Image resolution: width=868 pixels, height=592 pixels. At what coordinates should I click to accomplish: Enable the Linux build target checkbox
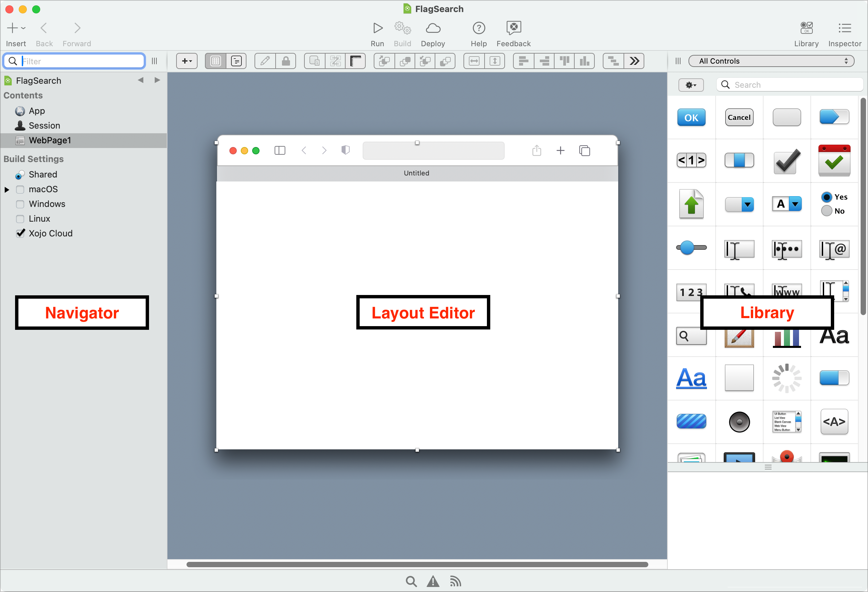point(20,219)
